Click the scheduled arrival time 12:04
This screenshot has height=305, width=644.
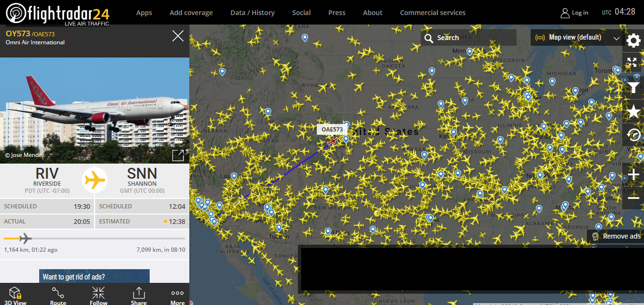[177, 206]
